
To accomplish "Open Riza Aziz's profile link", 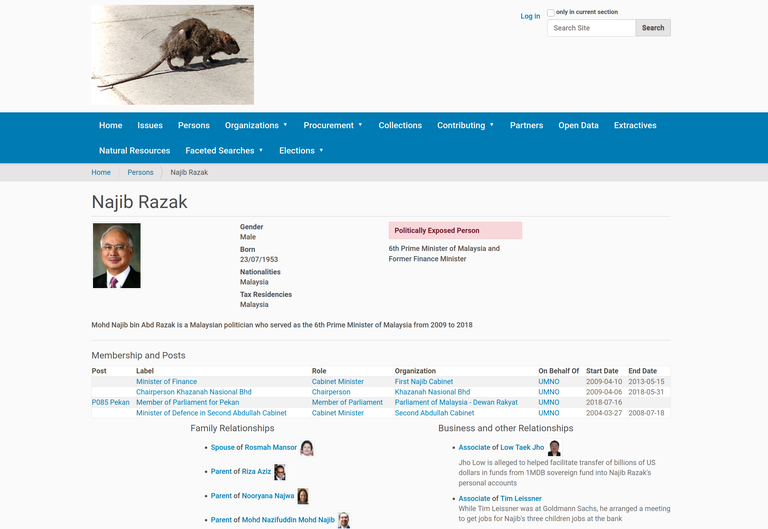I will click(256, 472).
